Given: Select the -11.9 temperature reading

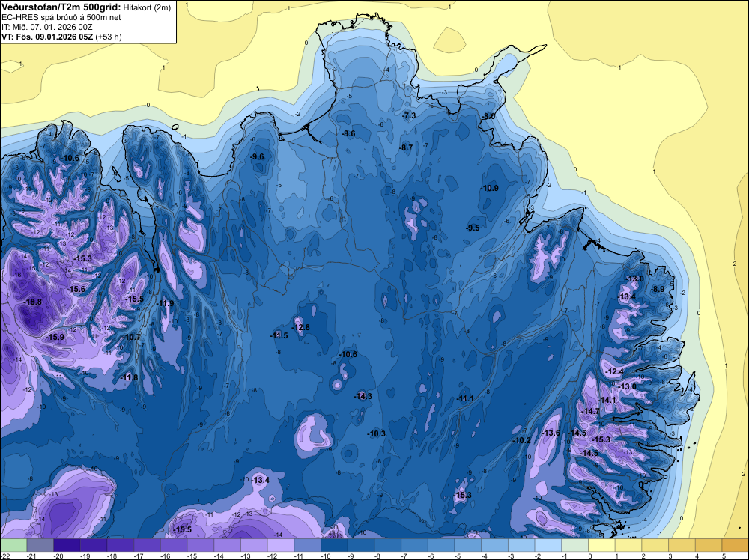Looking at the screenshot, I should point(165,304).
